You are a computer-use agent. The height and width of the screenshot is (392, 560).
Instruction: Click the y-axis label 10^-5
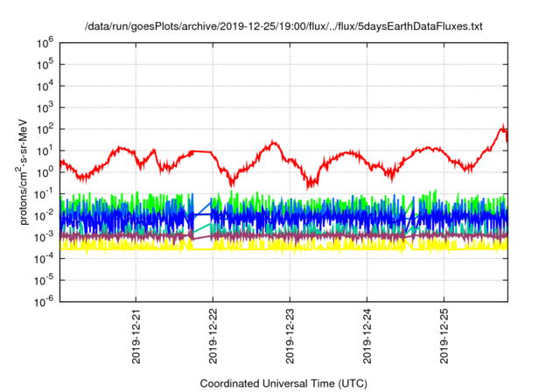pos(44,281)
